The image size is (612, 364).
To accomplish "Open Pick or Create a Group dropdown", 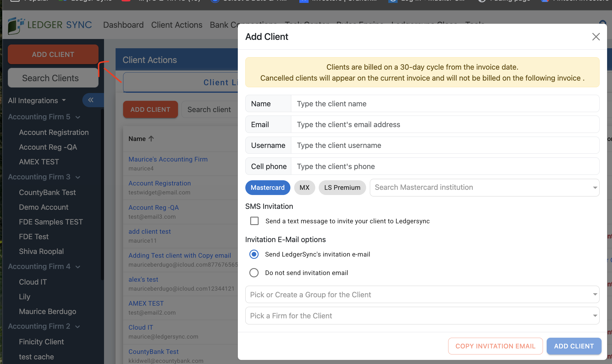I will [422, 295].
